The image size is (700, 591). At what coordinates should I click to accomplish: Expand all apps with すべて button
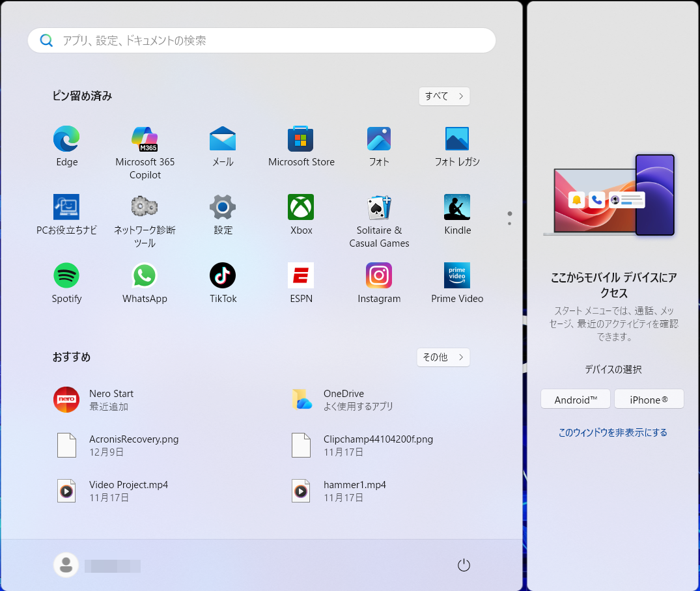click(x=443, y=96)
